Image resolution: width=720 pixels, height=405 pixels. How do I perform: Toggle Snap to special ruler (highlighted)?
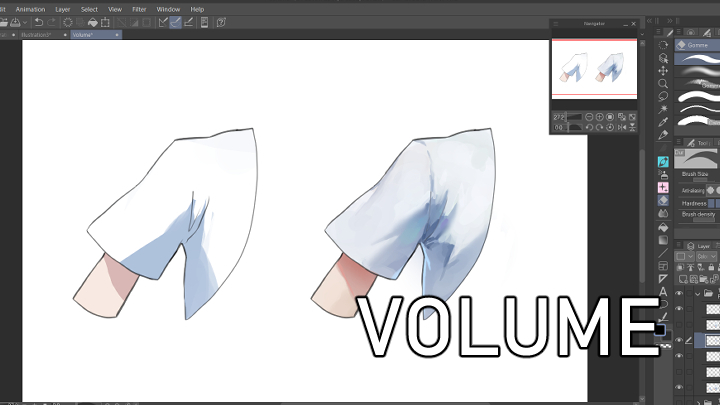(175, 22)
